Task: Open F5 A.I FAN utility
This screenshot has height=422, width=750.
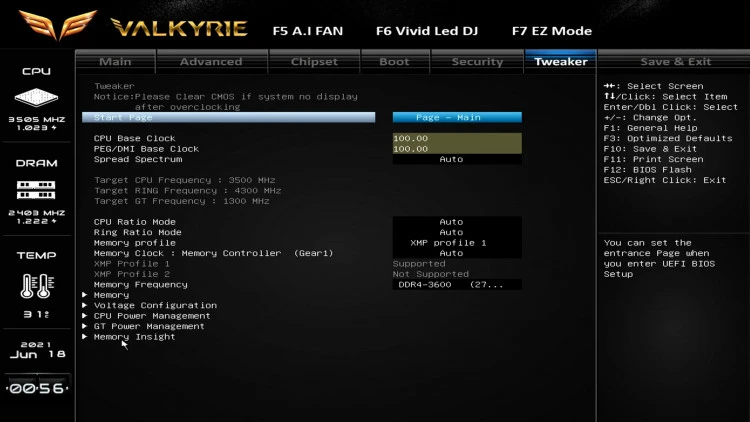Action: [x=308, y=31]
